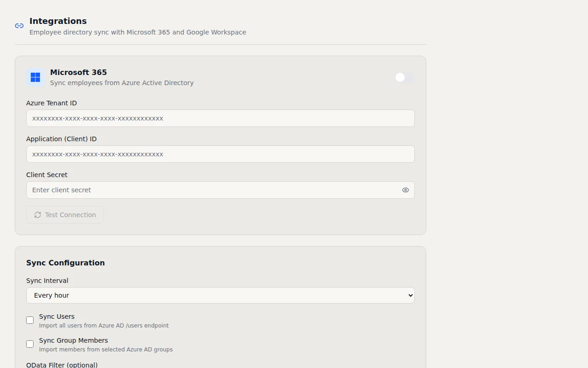This screenshot has width=588, height=368.
Task: Click the chain link icon beside Integrations heading
Action: point(19,26)
